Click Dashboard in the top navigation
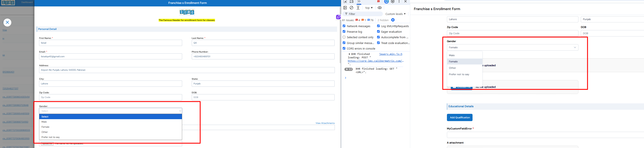The height and width of the screenshot is (148, 644). click(27, 2)
